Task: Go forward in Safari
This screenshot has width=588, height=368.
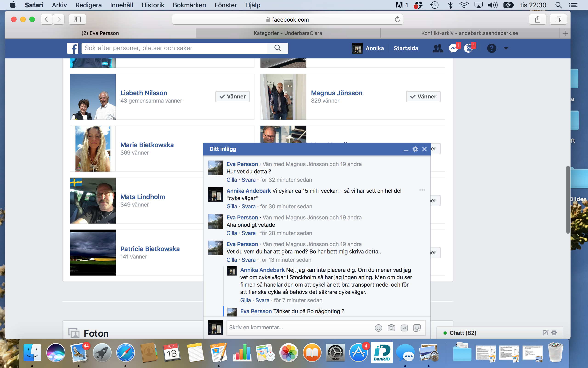Action: pos(59,19)
